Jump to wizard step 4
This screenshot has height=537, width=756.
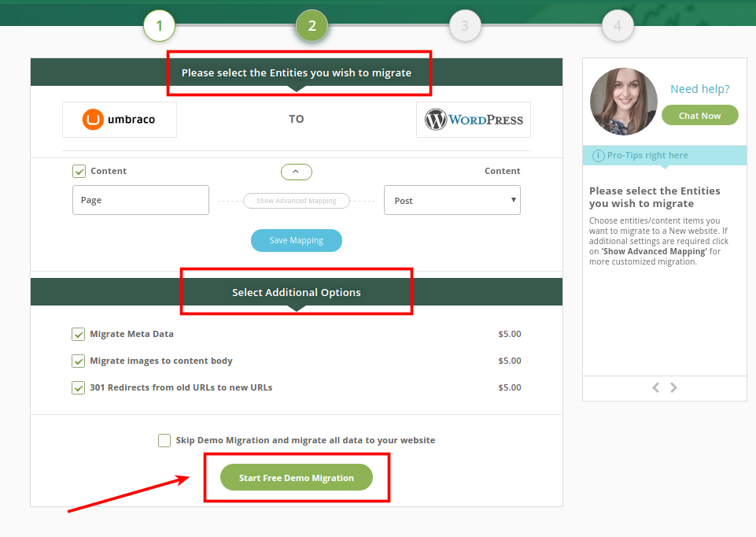[618, 25]
